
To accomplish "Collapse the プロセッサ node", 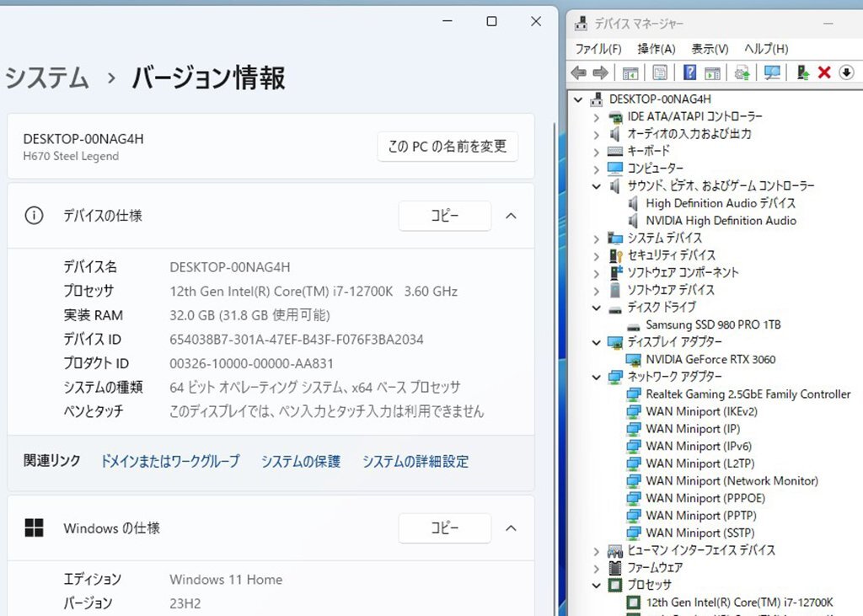I will [597, 585].
